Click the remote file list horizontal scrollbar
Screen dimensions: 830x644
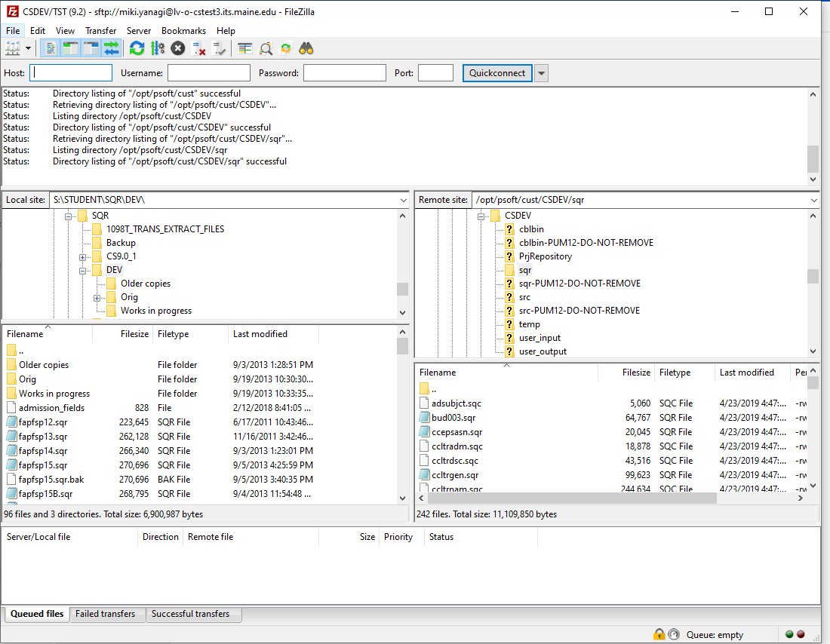(570, 498)
